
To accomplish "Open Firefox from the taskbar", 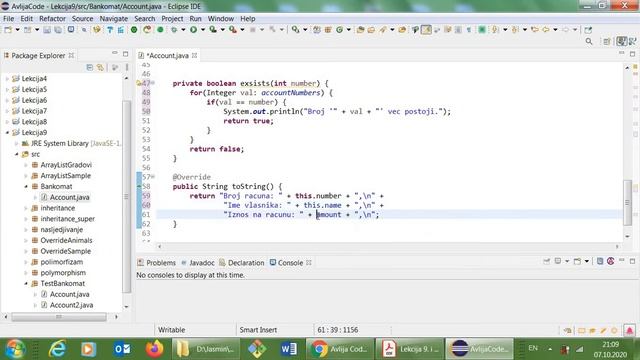I will click(x=154, y=349).
